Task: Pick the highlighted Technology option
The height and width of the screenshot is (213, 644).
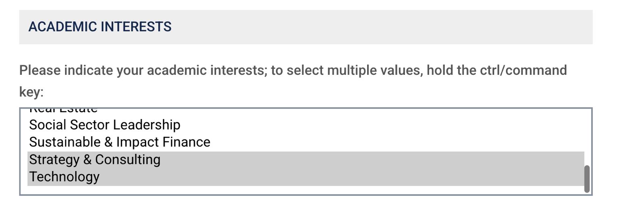Action: point(64,177)
